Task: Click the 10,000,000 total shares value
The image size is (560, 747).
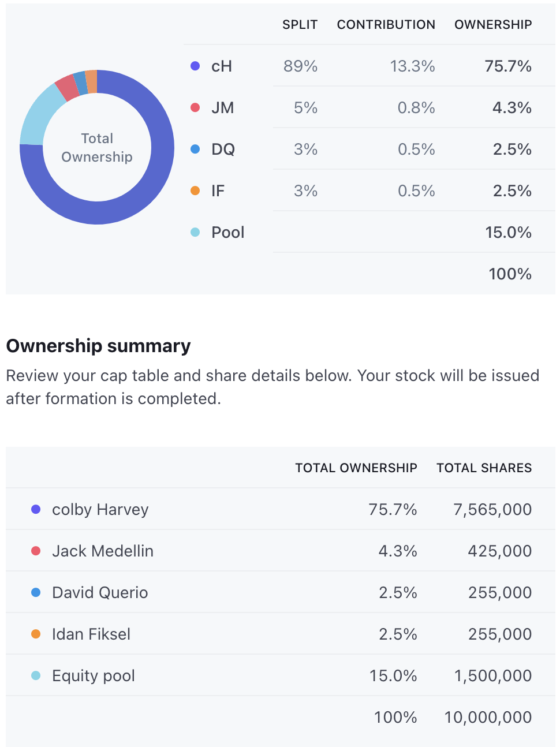Action: [488, 718]
